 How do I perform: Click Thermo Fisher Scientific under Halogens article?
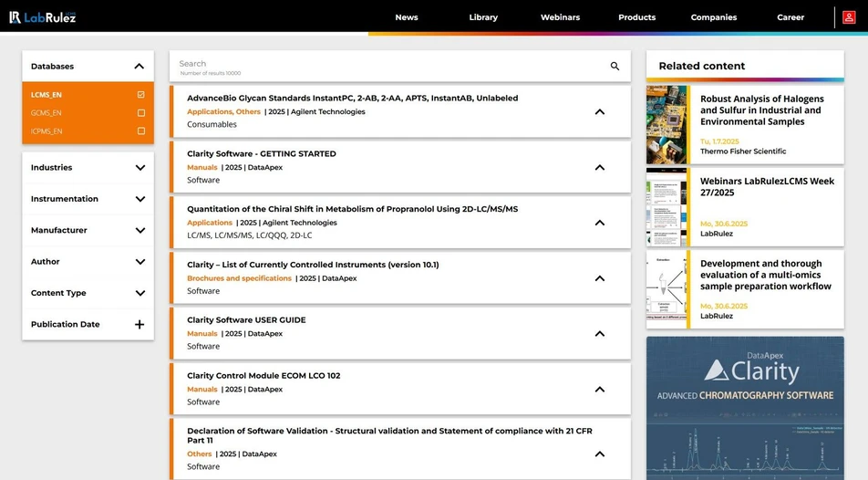743,151
